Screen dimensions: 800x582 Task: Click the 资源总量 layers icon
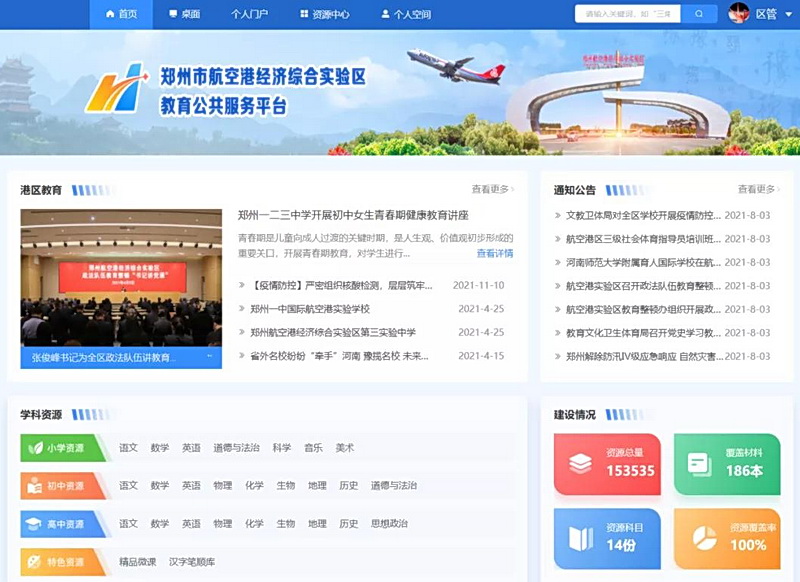[581, 464]
